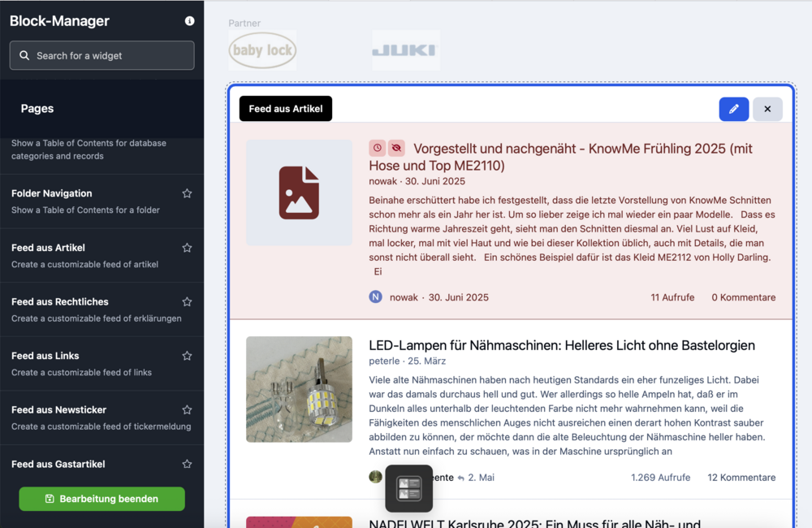Click the crossed-eye hidden icon on first article
This screenshot has height=528, width=812.
[396, 148]
